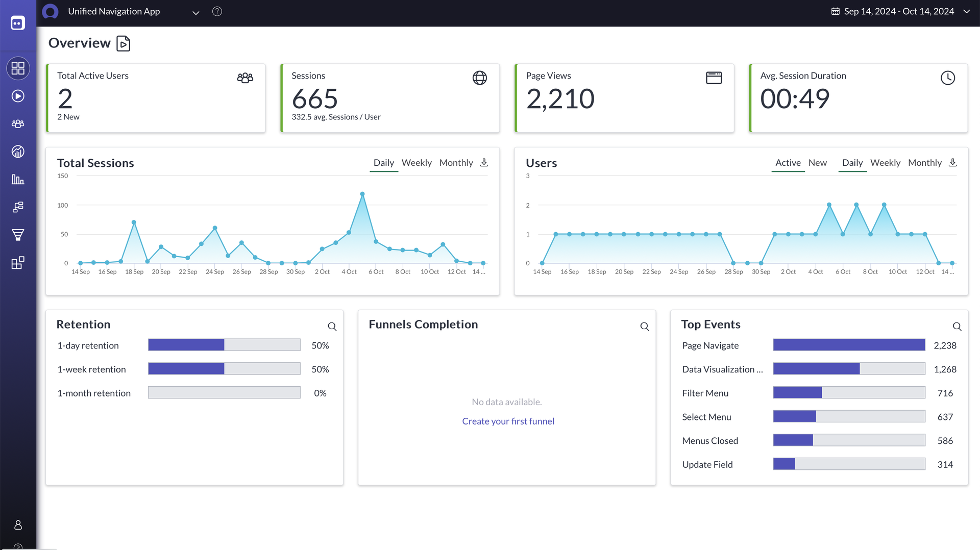Click the Menus Closed event bar

click(x=849, y=440)
